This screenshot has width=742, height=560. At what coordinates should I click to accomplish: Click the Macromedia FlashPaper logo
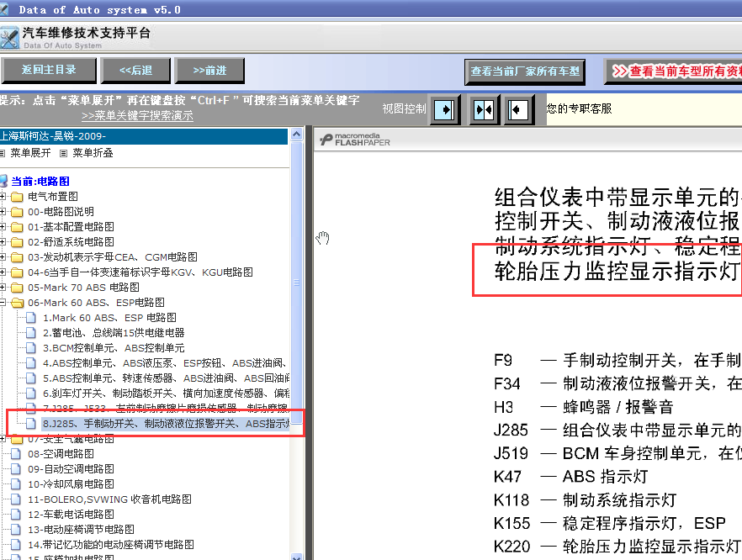click(355, 139)
